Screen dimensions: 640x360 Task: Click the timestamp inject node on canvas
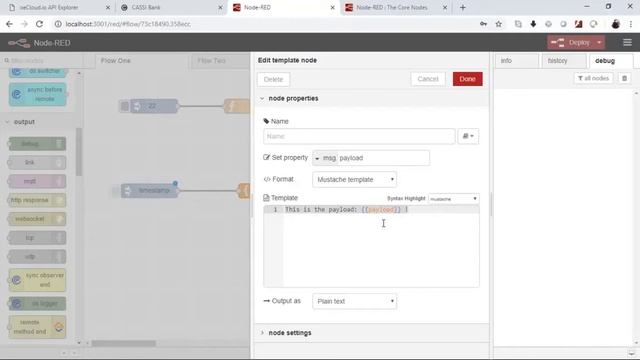pyautogui.click(x=149, y=191)
